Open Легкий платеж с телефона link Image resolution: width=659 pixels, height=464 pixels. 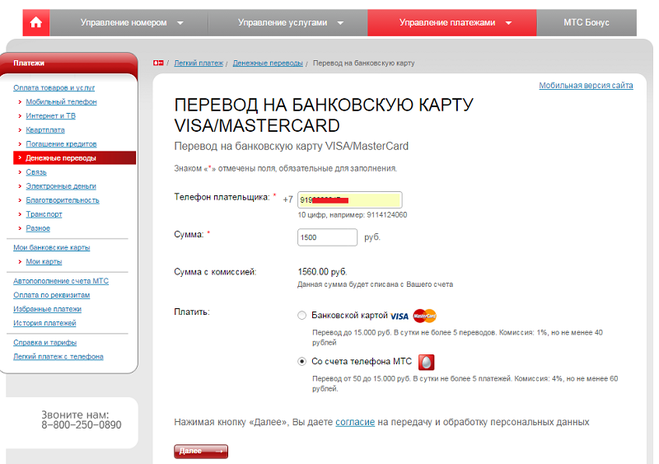[58, 356]
